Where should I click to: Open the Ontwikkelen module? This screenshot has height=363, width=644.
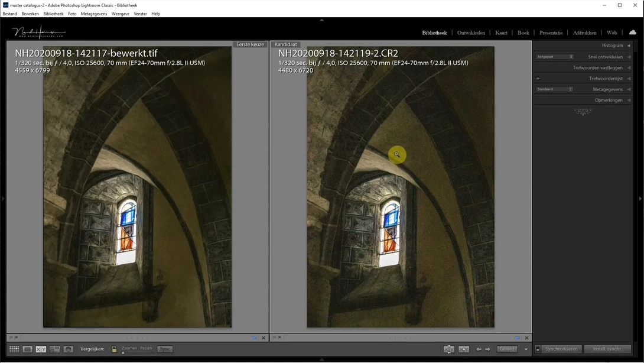(471, 33)
